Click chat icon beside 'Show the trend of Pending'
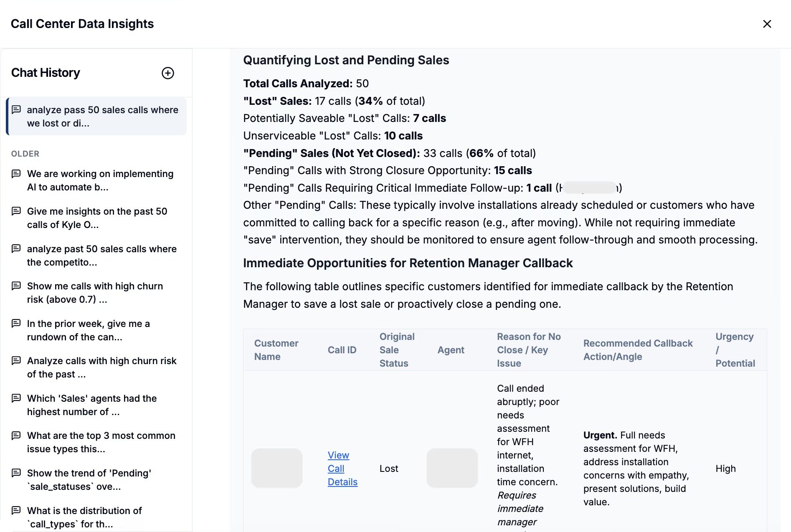Screen dimensions: 791x532 [16, 473]
